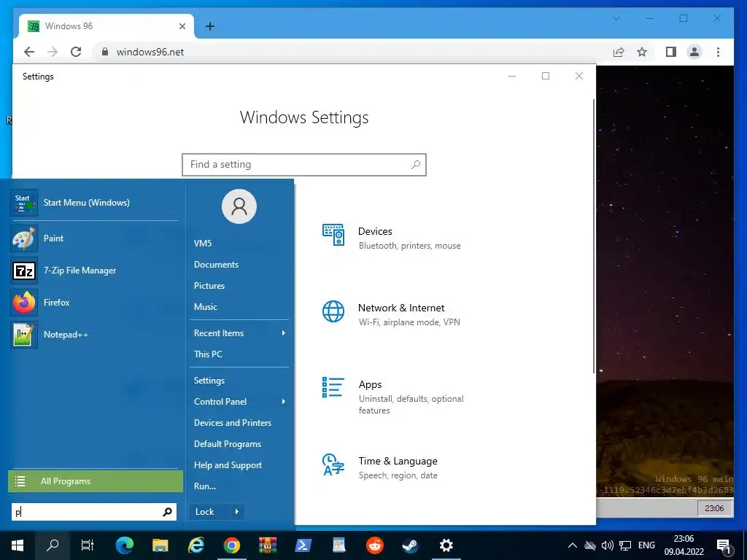The image size is (747, 560).
Task: Open Pictures from start menu
Action: click(x=209, y=286)
